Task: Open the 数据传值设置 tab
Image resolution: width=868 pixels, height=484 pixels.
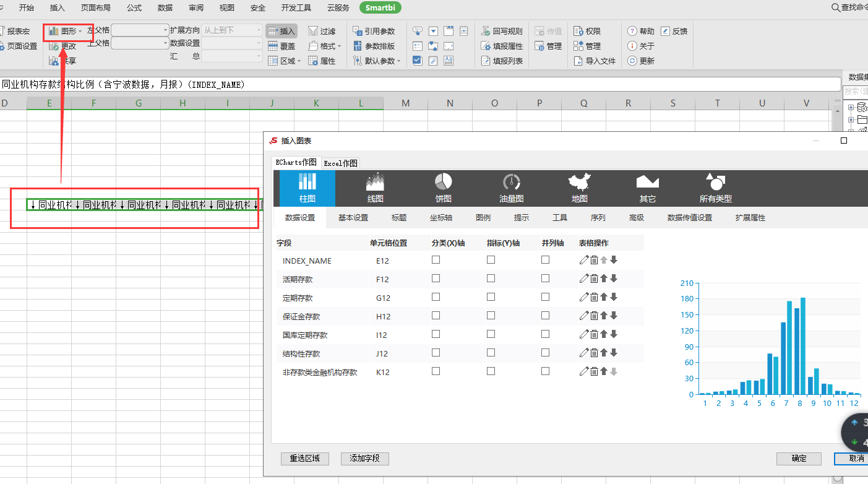Action: point(690,218)
